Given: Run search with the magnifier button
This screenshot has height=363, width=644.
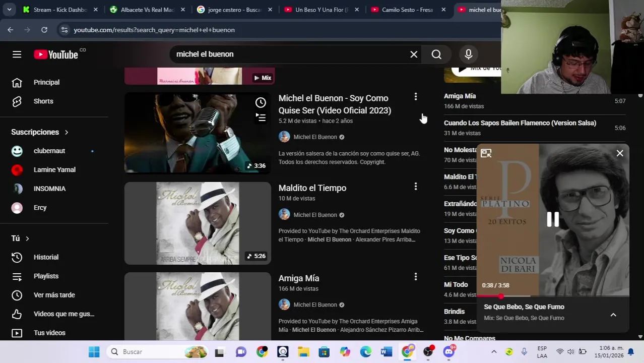Looking at the screenshot, I should (436, 54).
